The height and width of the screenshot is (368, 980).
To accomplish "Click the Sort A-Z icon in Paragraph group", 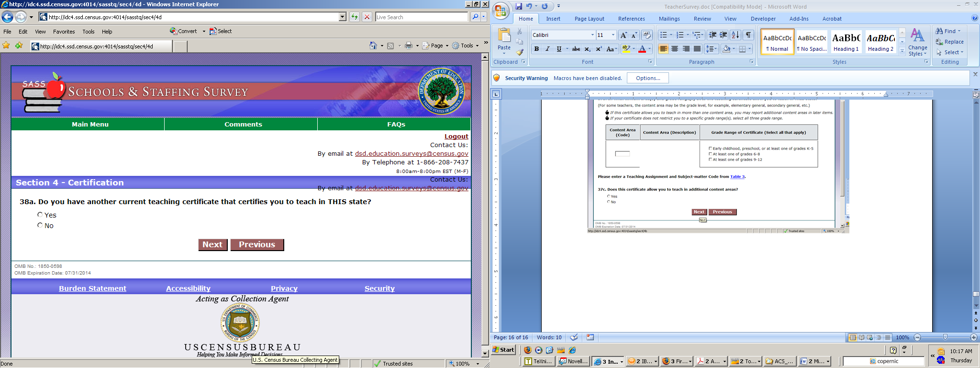I will pyautogui.click(x=735, y=35).
